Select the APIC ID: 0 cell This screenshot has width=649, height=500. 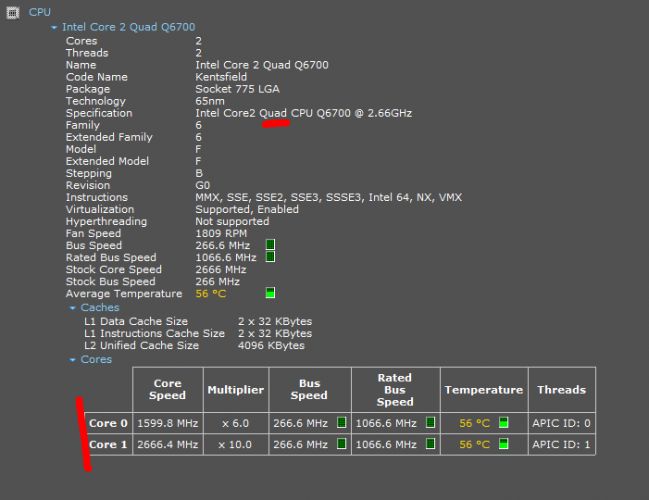(x=562, y=423)
